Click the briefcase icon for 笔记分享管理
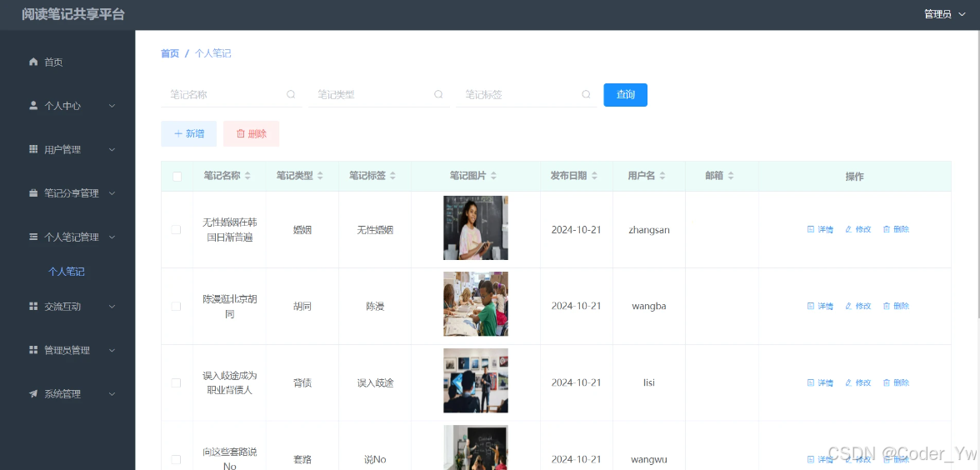Screen dimensions: 980x470 point(33,193)
